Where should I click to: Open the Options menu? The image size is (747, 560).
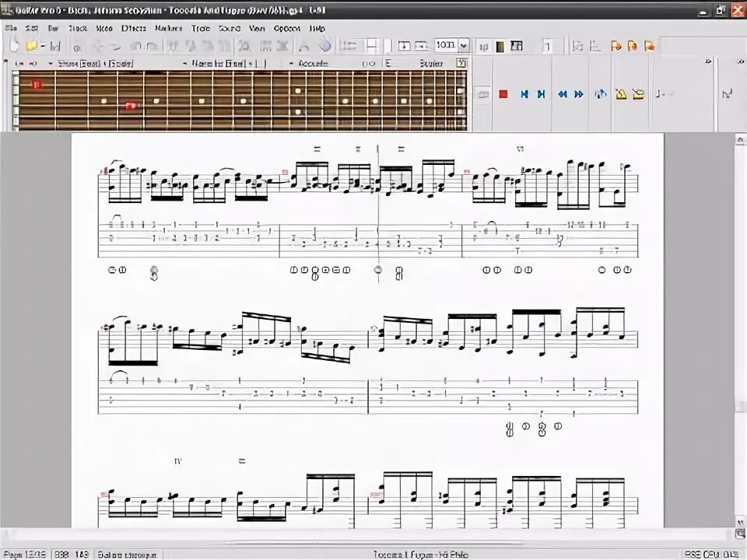pyautogui.click(x=287, y=29)
